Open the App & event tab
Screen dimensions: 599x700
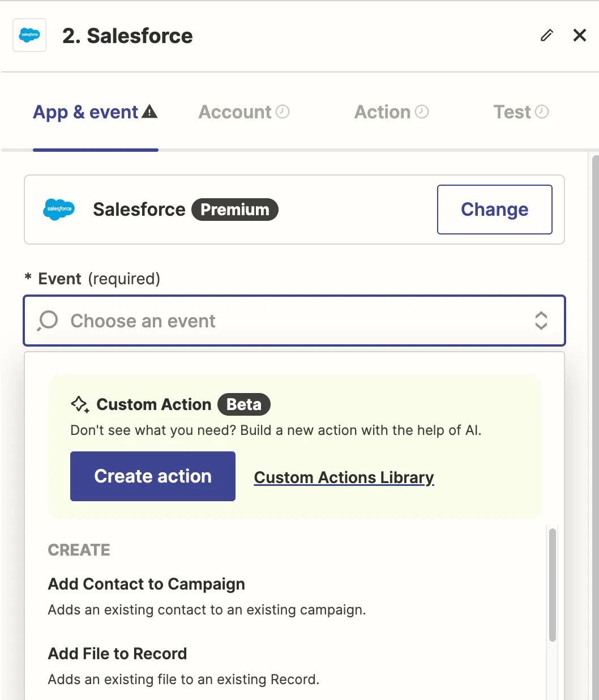95,112
